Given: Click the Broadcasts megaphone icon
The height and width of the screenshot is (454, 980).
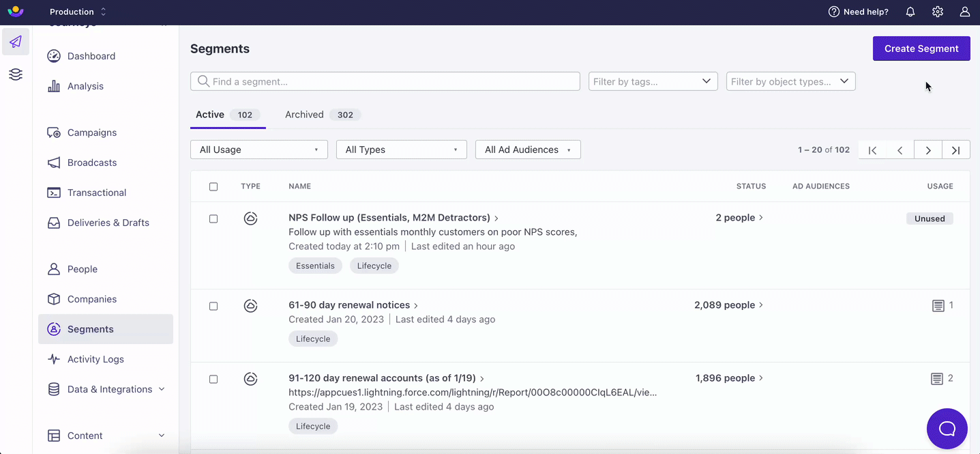Looking at the screenshot, I should [54, 162].
